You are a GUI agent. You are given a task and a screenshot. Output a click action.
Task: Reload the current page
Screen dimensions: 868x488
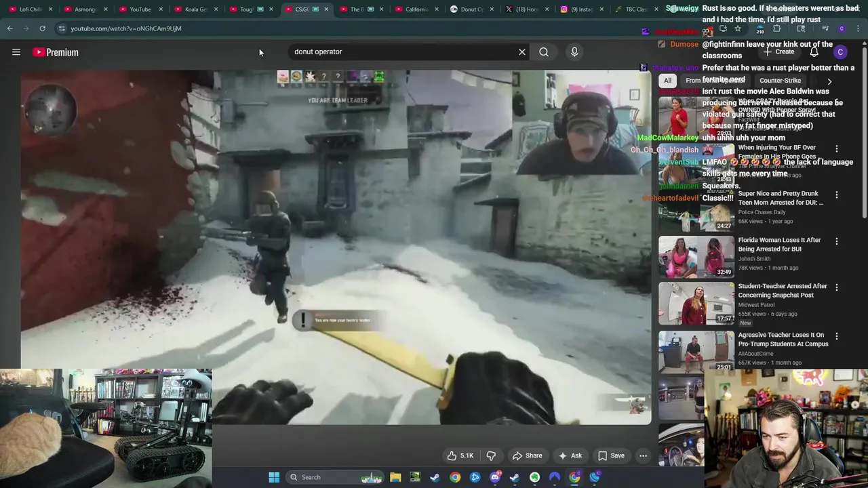(42, 28)
